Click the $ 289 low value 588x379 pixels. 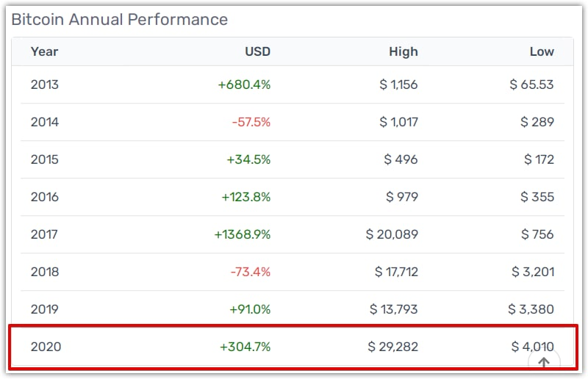pyautogui.click(x=537, y=122)
